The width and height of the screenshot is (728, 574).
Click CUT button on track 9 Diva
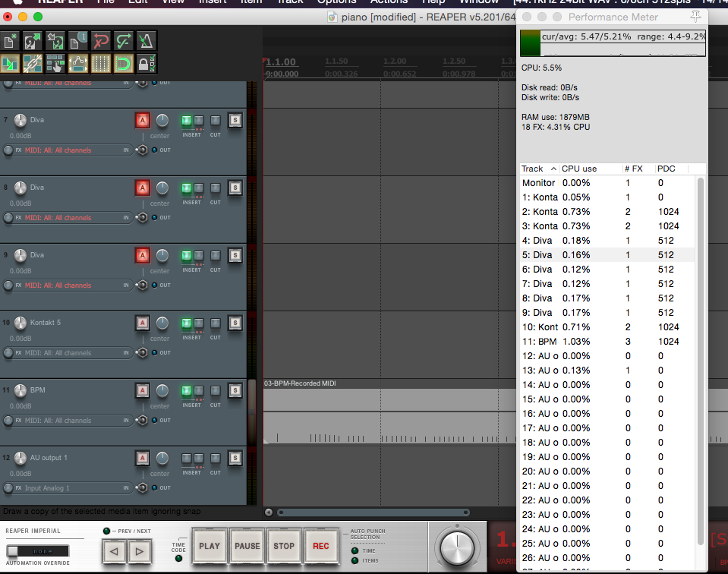point(216,256)
